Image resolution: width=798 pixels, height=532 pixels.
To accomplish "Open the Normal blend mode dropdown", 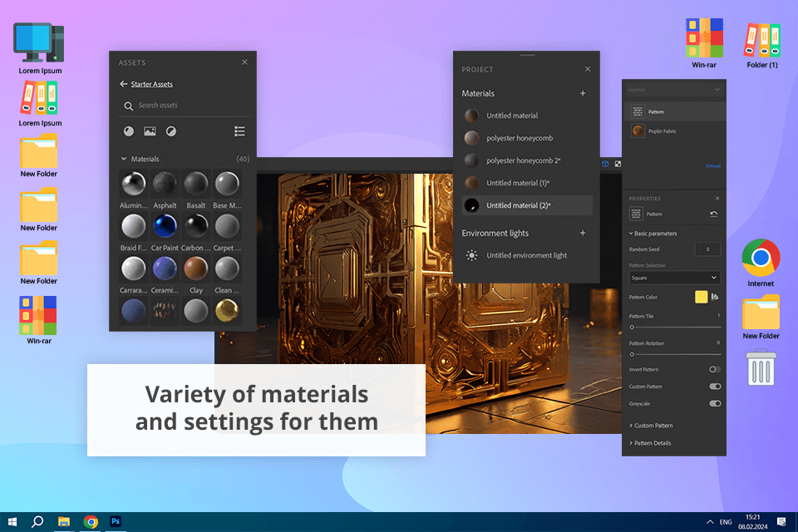I will pyautogui.click(x=674, y=90).
